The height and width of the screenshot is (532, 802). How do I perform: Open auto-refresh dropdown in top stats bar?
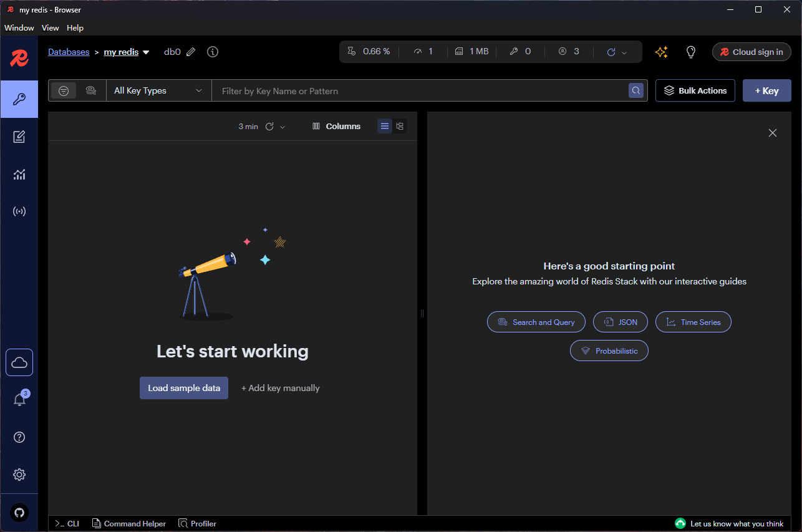click(x=624, y=52)
